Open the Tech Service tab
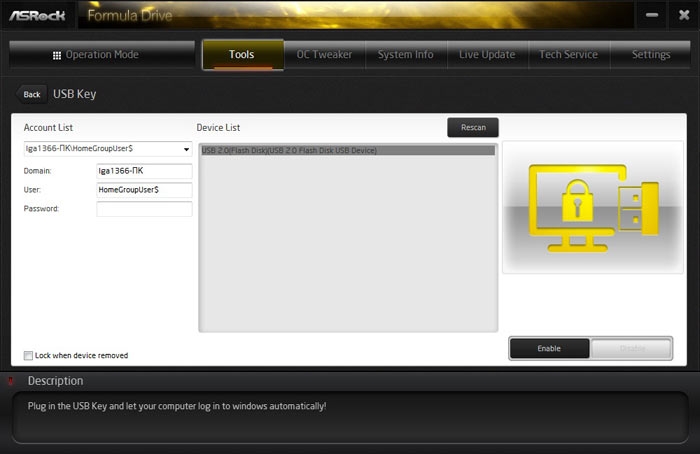This screenshot has height=454, width=700. pos(569,54)
